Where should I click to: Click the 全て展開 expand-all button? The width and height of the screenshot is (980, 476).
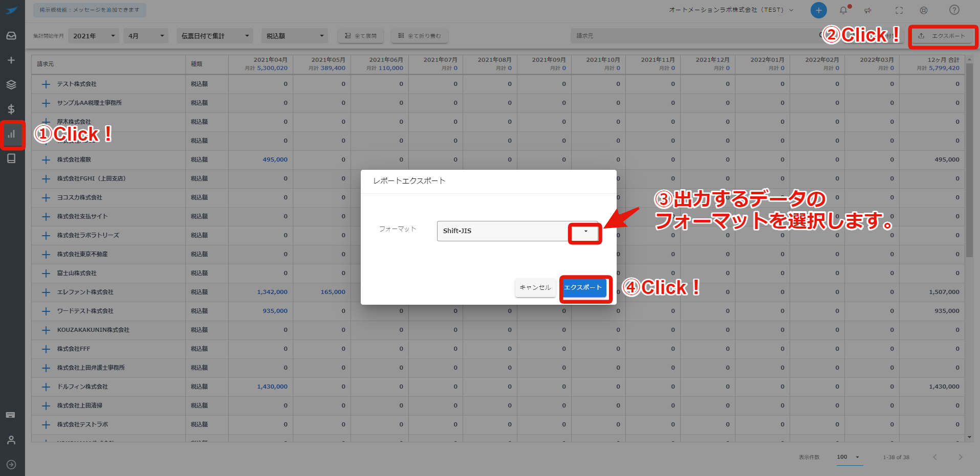pos(361,36)
